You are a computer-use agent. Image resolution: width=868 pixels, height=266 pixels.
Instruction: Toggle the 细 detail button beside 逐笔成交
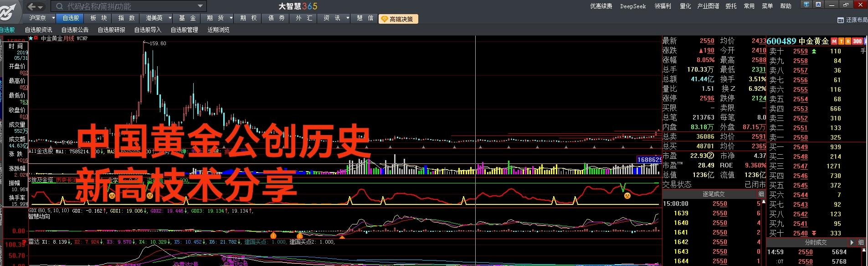tap(761, 194)
